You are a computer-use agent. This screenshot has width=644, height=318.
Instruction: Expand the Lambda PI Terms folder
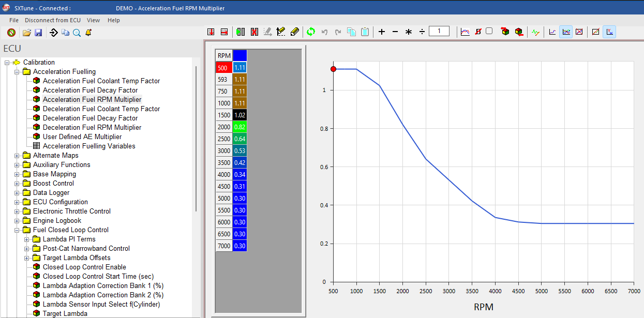pos(27,239)
